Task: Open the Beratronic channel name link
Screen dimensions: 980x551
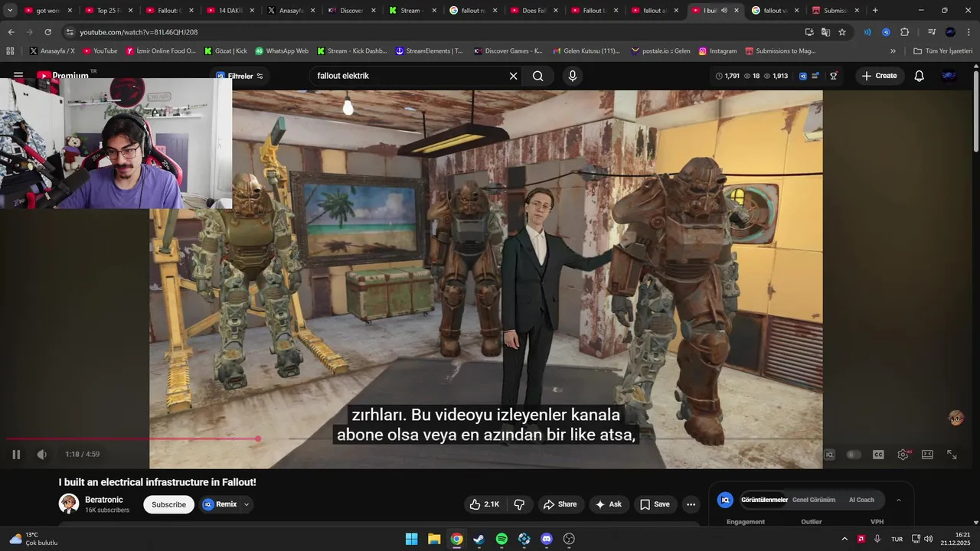Action: 104,500
